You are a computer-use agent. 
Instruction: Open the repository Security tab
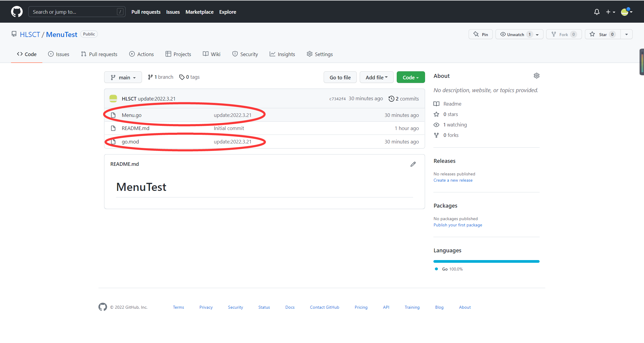click(x=245, y=54)
